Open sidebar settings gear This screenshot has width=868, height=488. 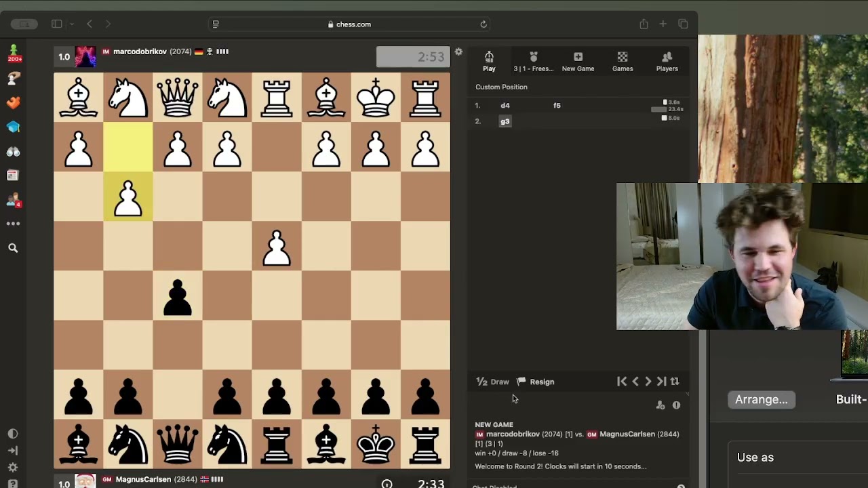pos(12,468)
